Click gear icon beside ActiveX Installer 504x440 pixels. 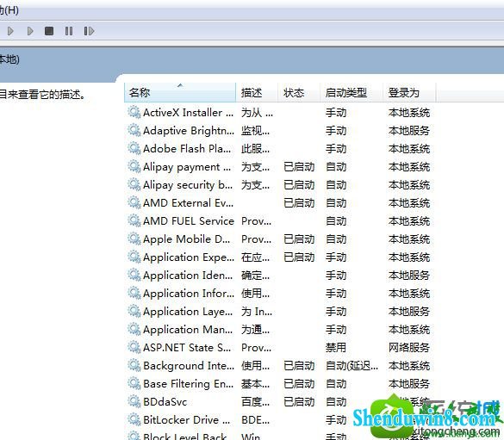pos(134,113)
